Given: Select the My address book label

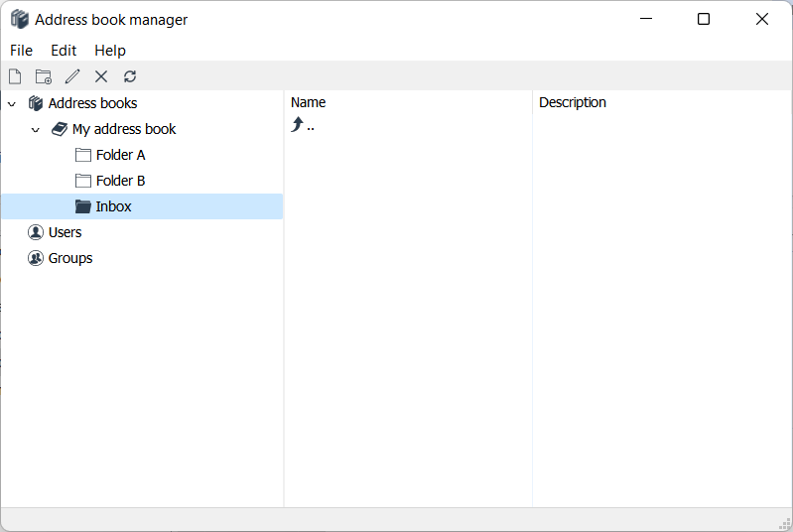Looking at the screenshot, I should click(124, 129).
